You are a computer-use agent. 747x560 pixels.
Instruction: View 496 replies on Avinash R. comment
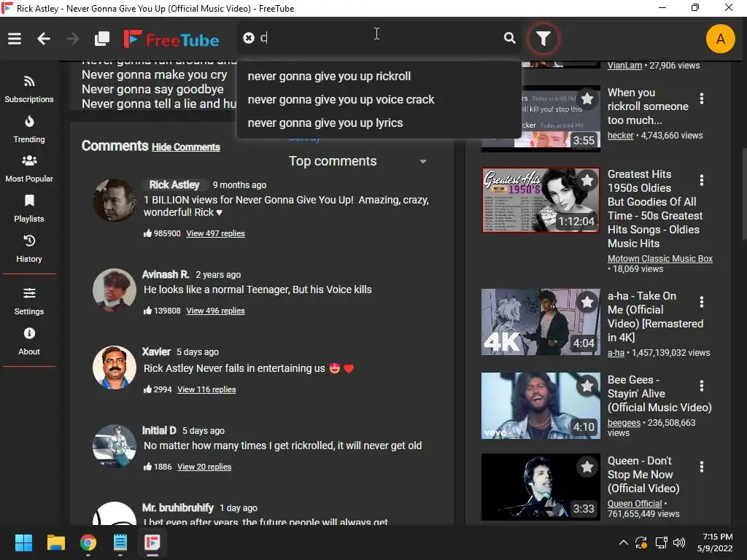215,311
